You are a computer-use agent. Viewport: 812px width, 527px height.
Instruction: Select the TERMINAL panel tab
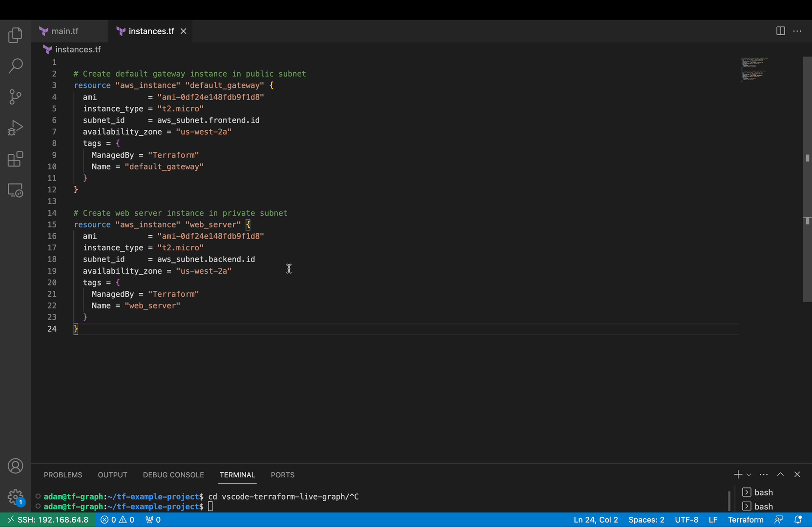pos(237,475)
